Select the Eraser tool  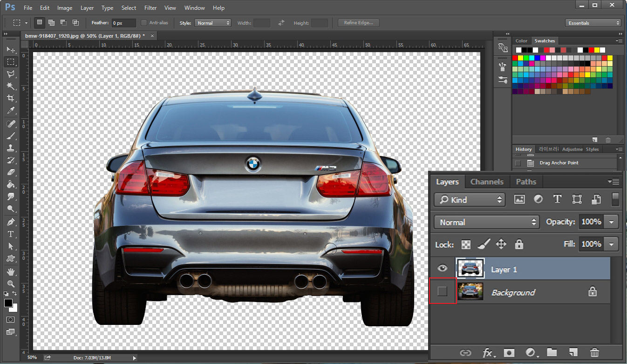11,172
